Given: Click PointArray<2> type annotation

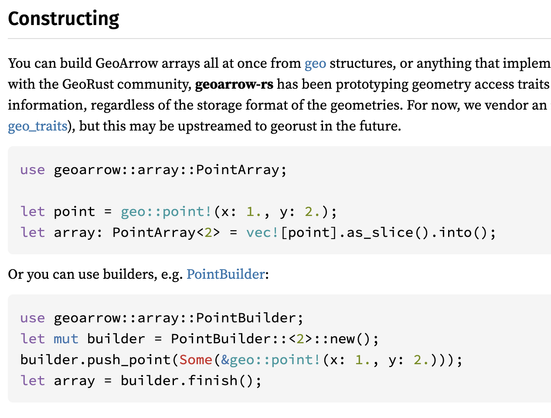Looking at the screenshot, I should [x=166, y=233].
